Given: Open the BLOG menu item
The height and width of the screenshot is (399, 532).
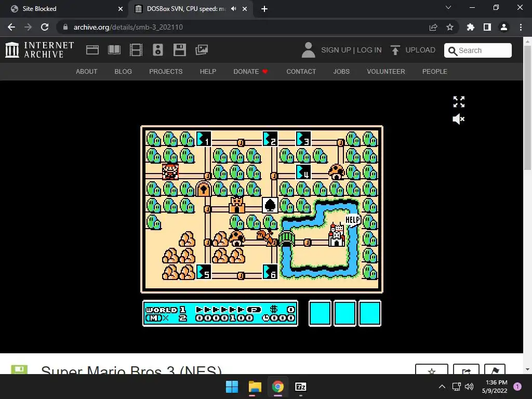Looking at the screenshot, I should tap(123, 72).
